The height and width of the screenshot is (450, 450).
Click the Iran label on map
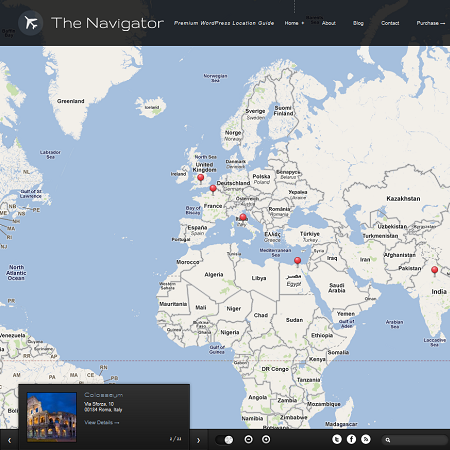click(365, 259)
